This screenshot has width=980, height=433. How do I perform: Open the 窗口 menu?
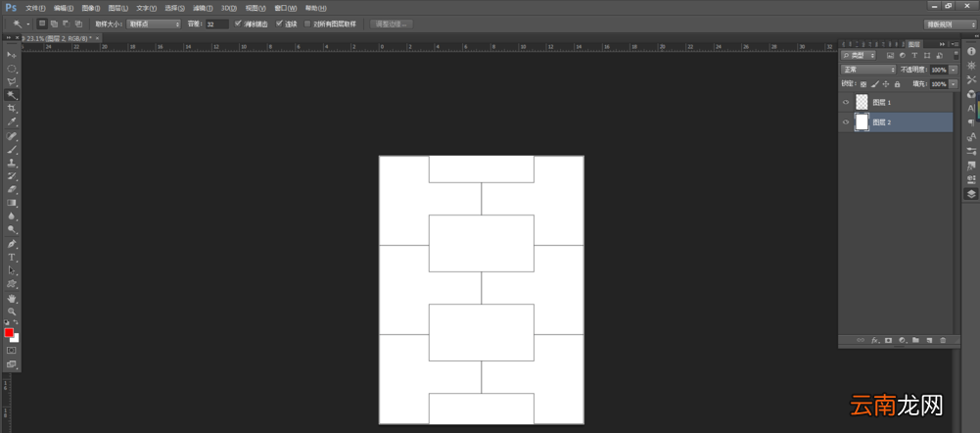point(286,8)
